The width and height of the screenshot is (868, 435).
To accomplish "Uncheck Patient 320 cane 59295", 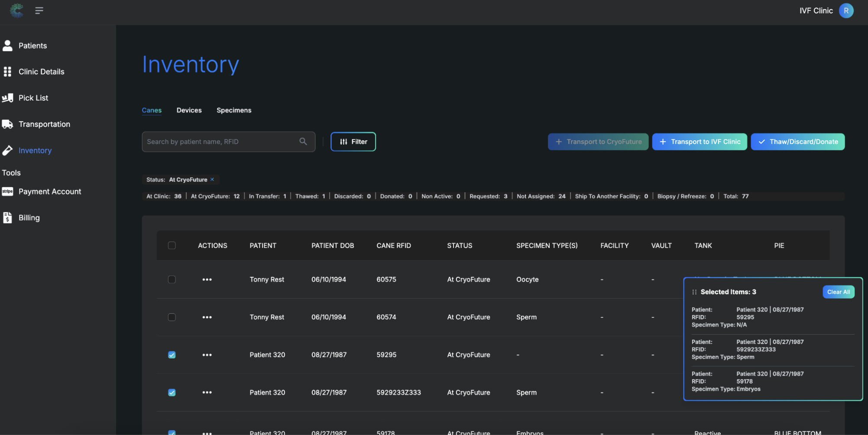I will [x=172, y=354].
